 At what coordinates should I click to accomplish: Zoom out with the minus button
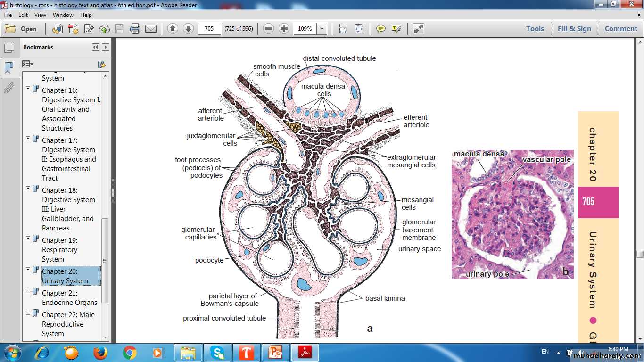coord(268,29)
